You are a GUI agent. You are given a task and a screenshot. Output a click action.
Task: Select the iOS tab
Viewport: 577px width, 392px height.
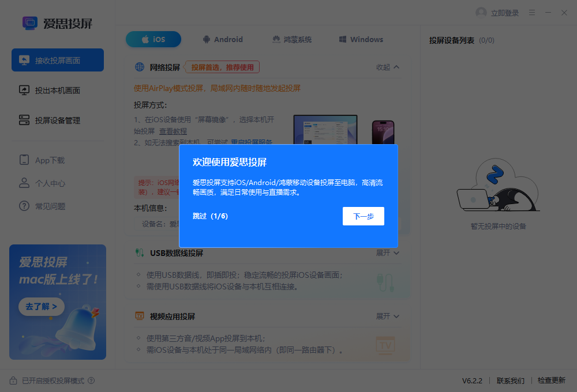click(x=153, y=39)
